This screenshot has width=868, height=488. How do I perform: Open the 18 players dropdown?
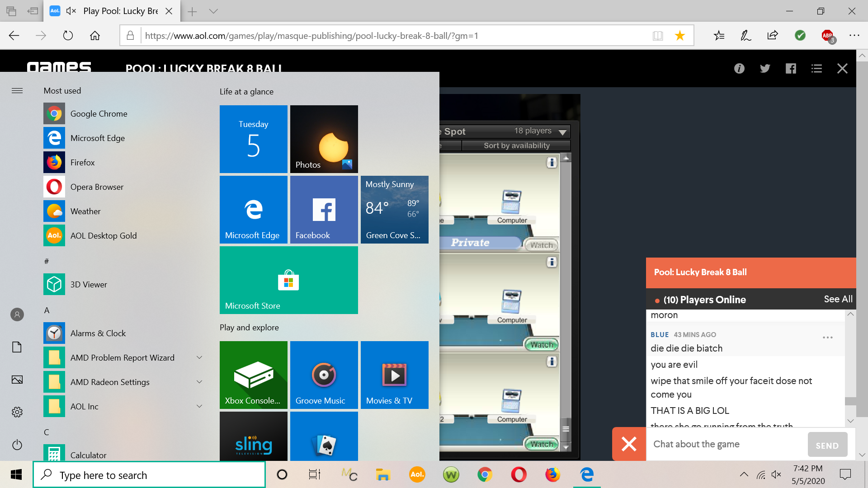click(x=562, y=132)
